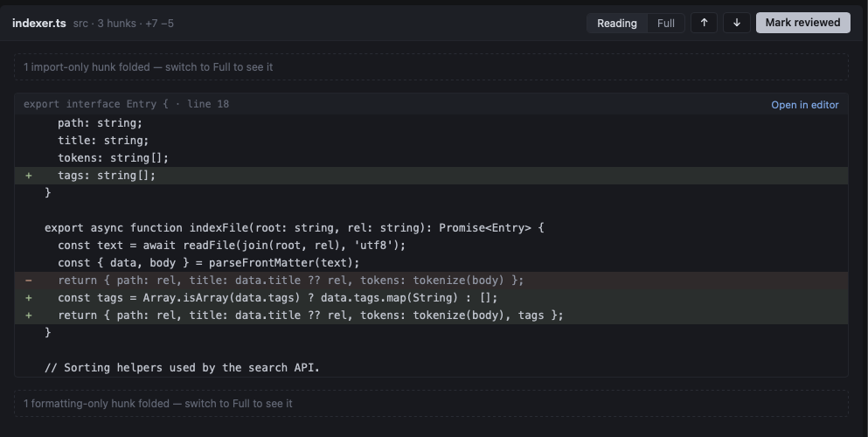Click the minus marker on removed return line

click(x=29, y=281)
